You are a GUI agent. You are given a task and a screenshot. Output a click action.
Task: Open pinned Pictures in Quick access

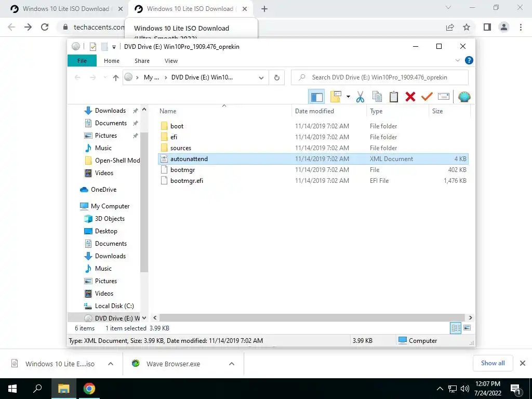[106, 136]
